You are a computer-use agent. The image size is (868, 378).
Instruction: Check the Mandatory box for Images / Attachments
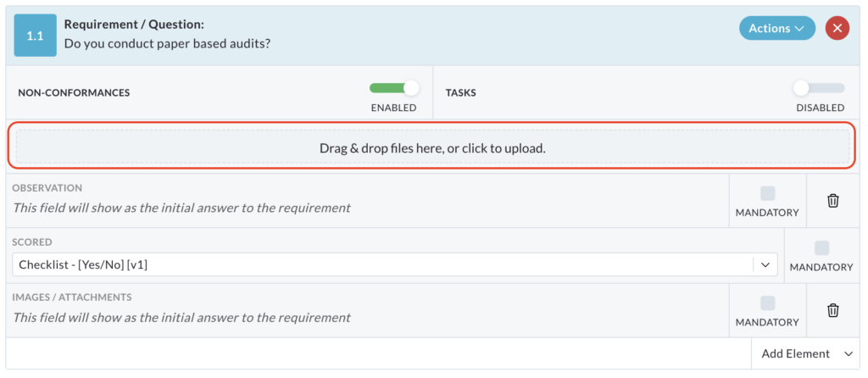[767, 303]
